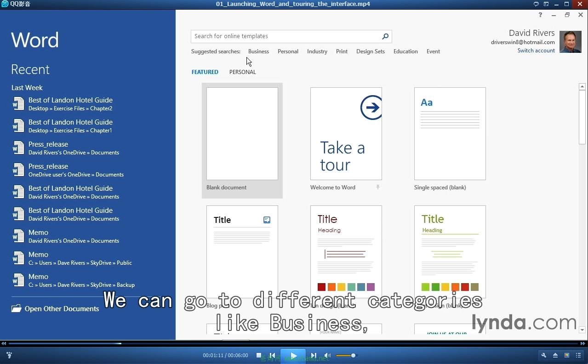
Task: Click the search magnifier icon for templates
Action: point(385,36)
